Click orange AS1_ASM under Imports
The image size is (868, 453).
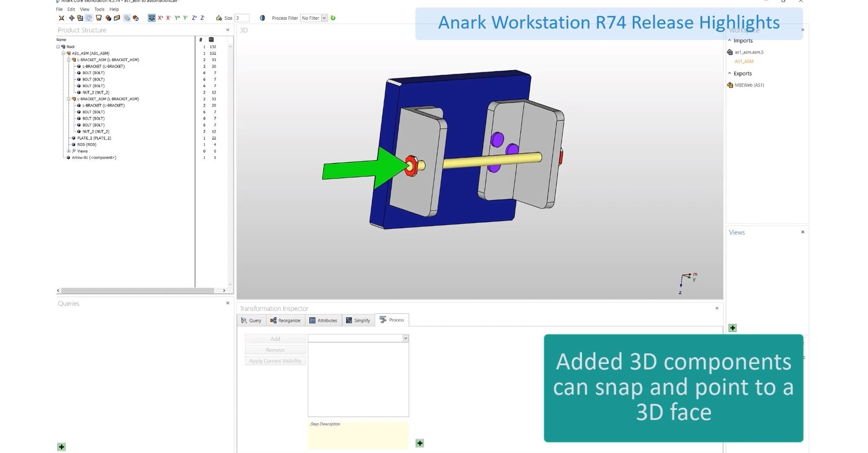pos(744,62)
